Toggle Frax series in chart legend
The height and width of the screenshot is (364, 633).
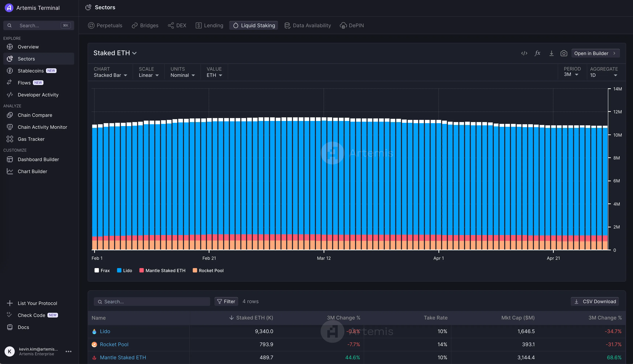pos(102,270)
